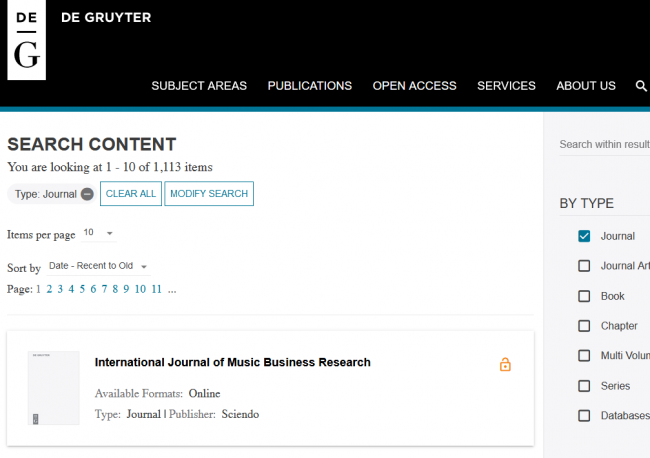Uncheck the Journal type checkbox

[x=584, y=236]
